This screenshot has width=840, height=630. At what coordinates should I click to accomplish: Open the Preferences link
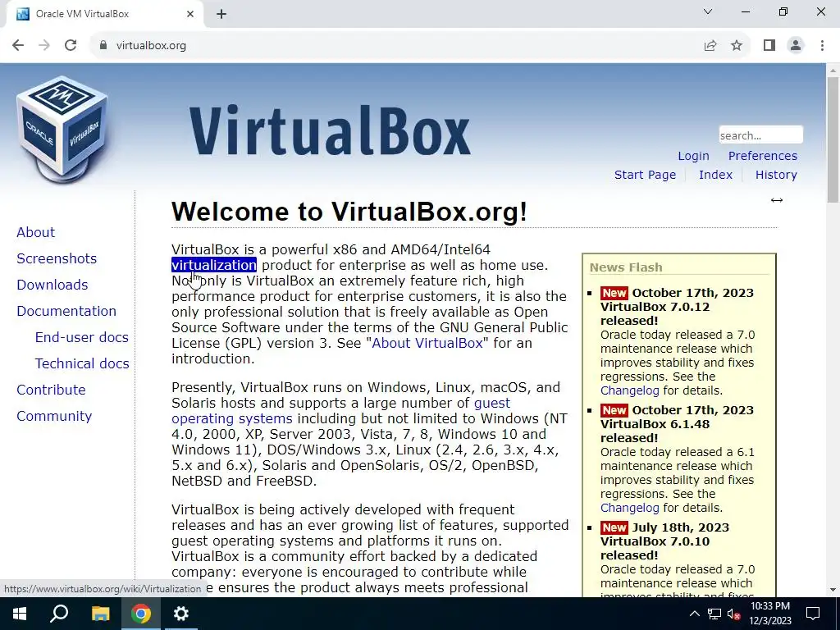tap(762, 156)
